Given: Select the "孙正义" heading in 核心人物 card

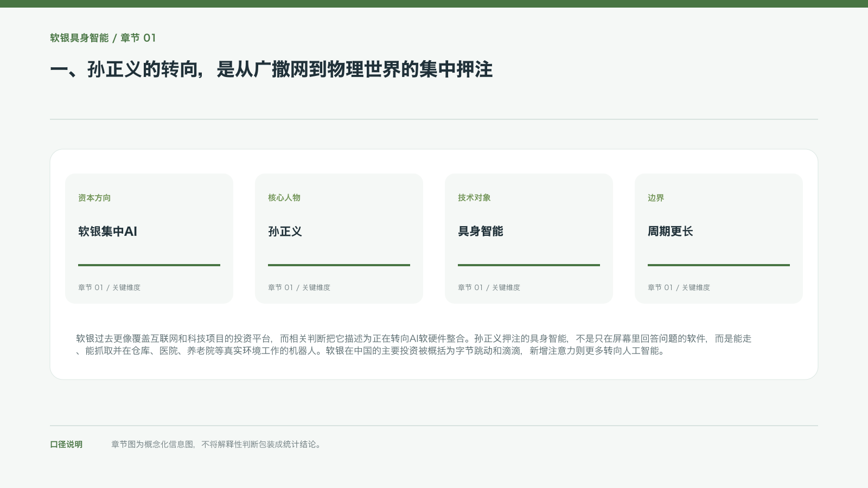Looking at the screenshot, I should (x=285, y=232).
